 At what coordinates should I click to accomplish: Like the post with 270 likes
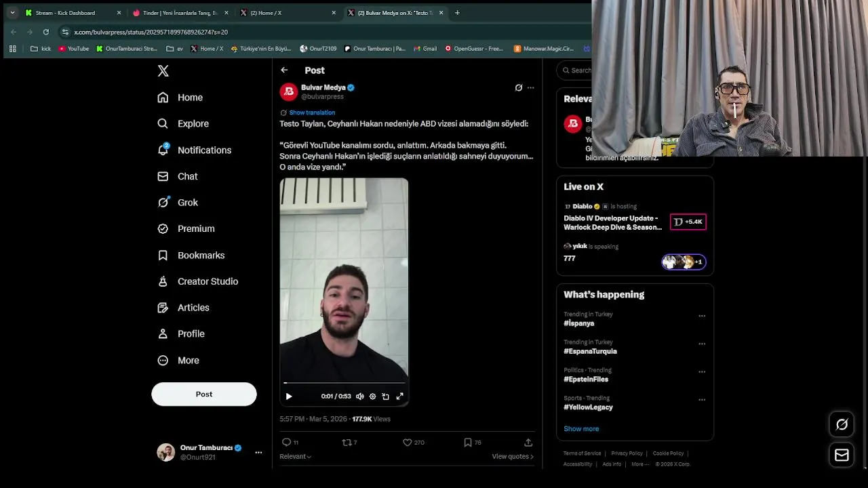(414, 443)
